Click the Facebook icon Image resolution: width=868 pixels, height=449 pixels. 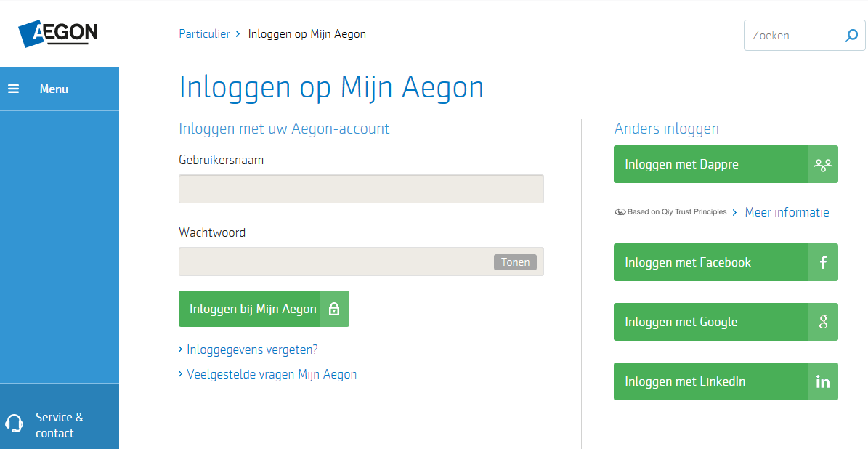click(x=823, y=263)
